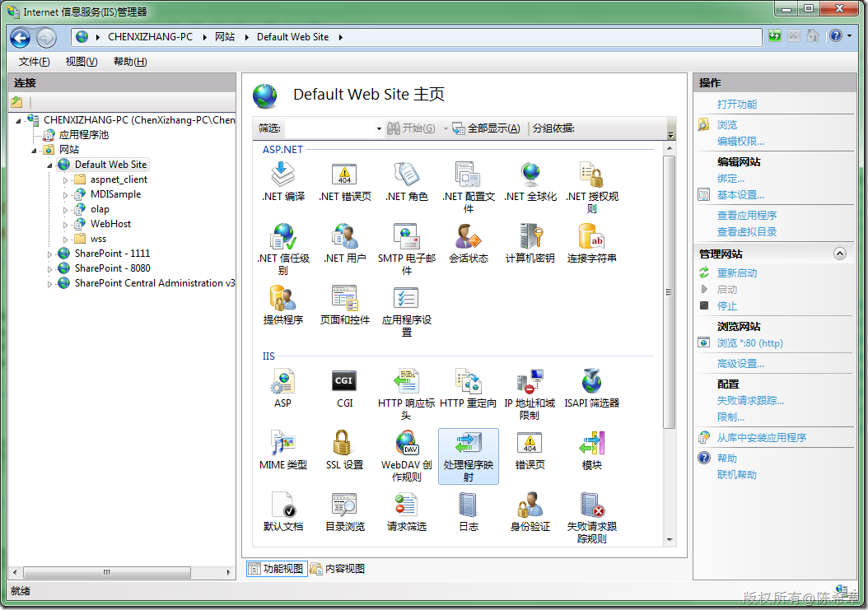Select the 处理程序映射 icon
Screen dimensions: 868x610
point(469,456)
